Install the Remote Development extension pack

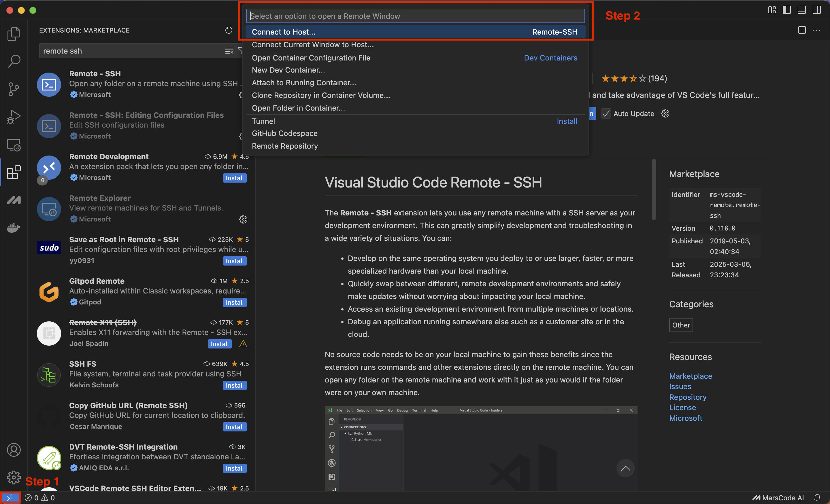point(235,178)
